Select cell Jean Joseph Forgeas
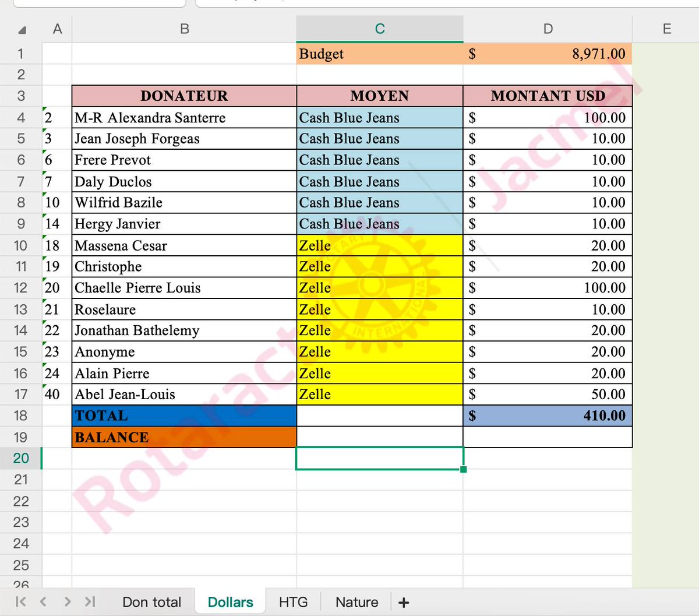The height and width of the screenshot is (616, 699). click(184, 139)
